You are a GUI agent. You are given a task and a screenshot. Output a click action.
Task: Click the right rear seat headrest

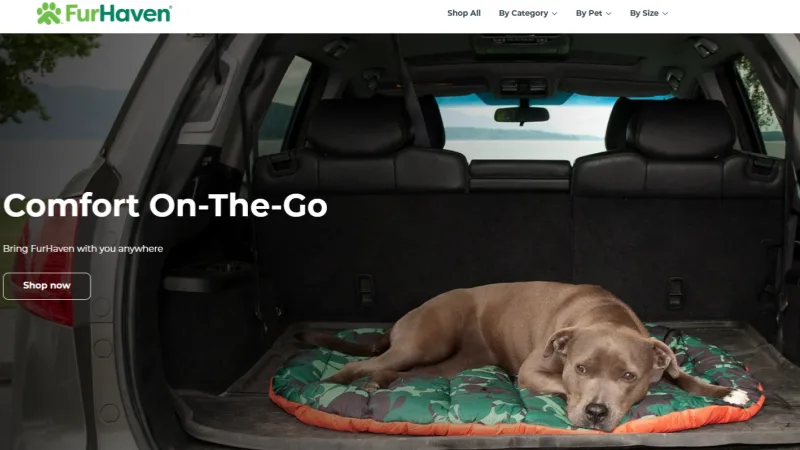click(x=681, y=129)
